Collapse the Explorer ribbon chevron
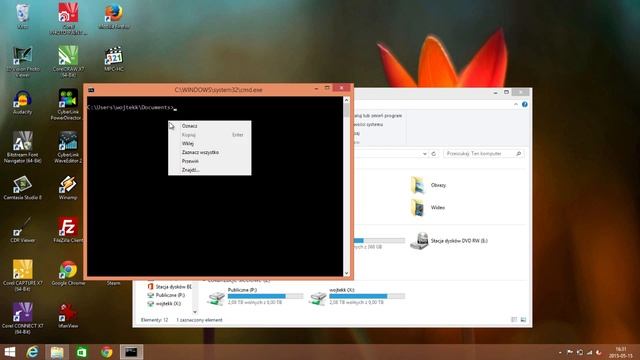 click(516, 104)
